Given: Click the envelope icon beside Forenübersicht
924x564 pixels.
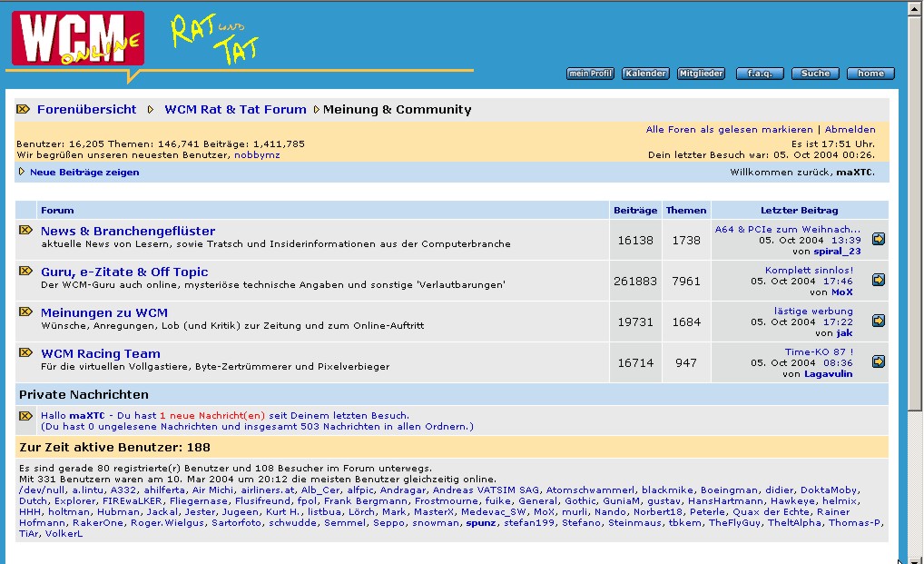Looking at the screenshot, I should click(23, 109).
